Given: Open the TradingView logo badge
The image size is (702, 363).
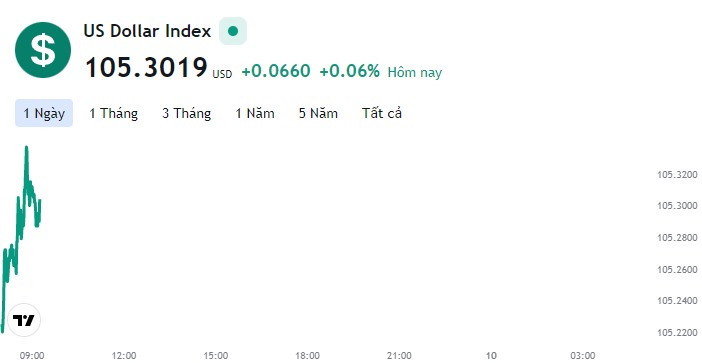Looking at the screenshot, I should (24, 320).
